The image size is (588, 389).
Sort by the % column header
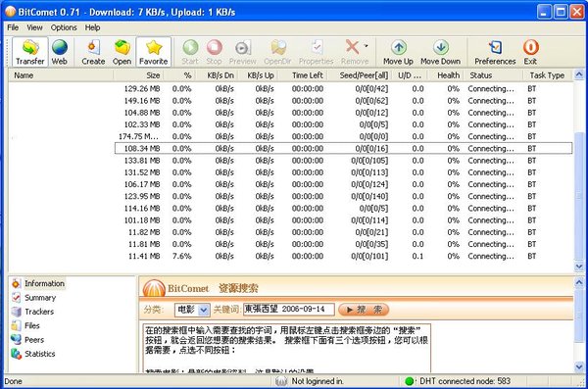pos(180,75)
